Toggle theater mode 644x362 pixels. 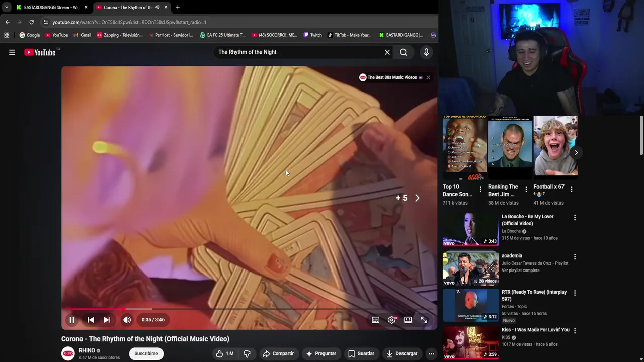408,320
